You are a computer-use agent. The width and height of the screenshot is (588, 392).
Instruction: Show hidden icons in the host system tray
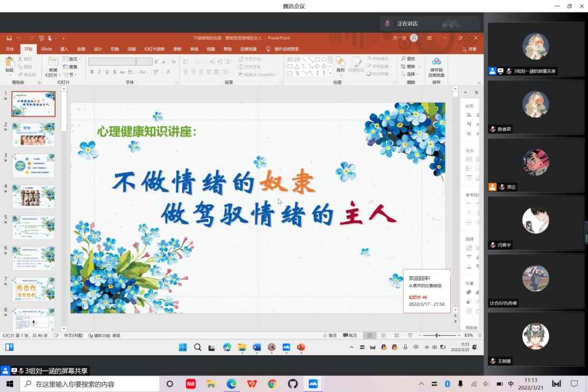tap(421, 384)
